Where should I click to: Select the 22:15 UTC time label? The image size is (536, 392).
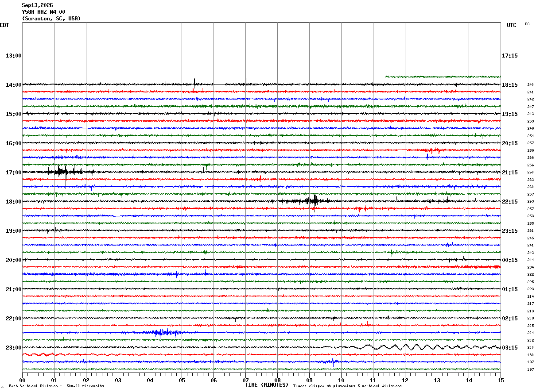(x=510, y=202)
